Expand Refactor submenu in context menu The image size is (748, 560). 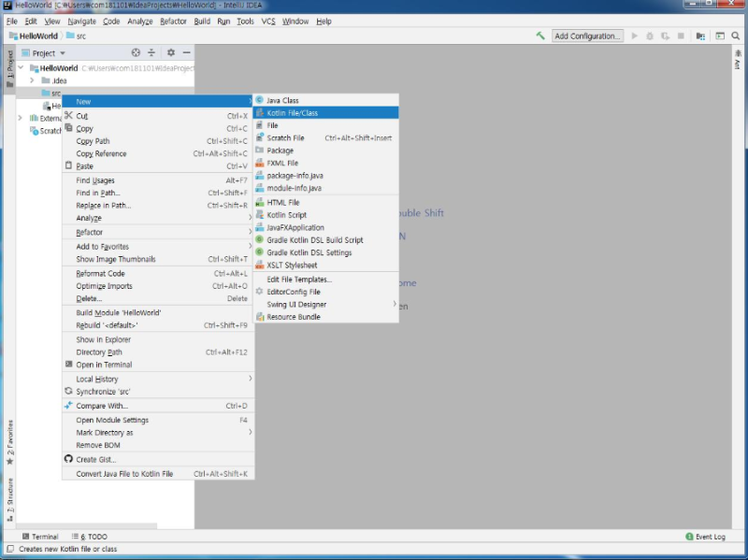tap(158, 232)
